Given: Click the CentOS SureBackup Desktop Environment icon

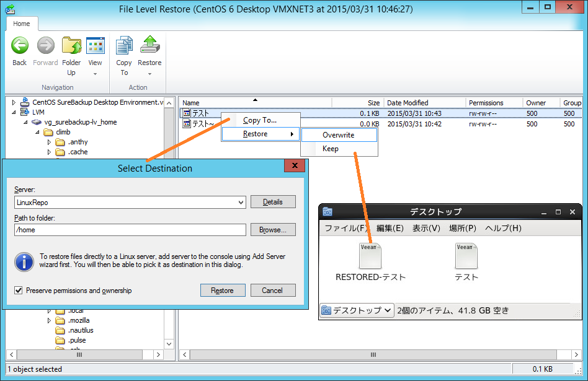Looking at the screenshot, I should click(x=25, y=102).
